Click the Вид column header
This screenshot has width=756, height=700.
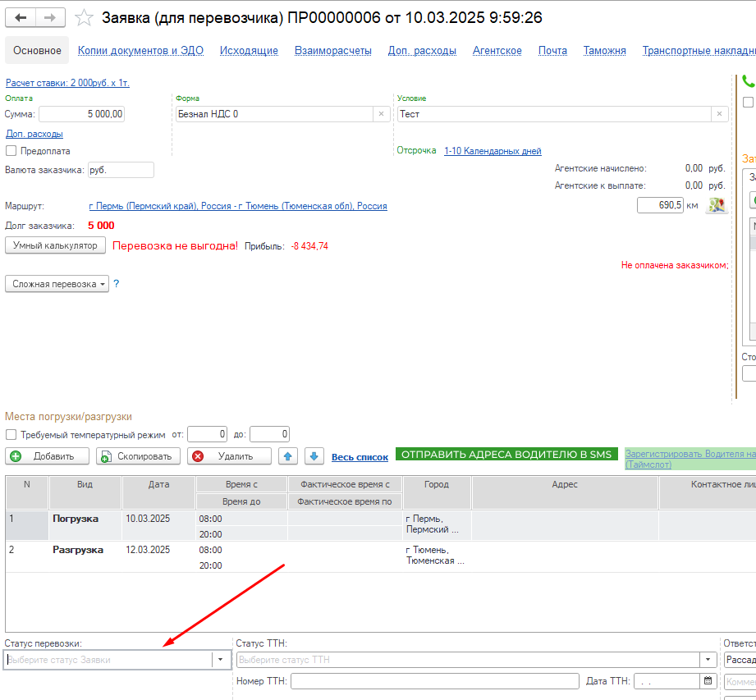(85, 492)
